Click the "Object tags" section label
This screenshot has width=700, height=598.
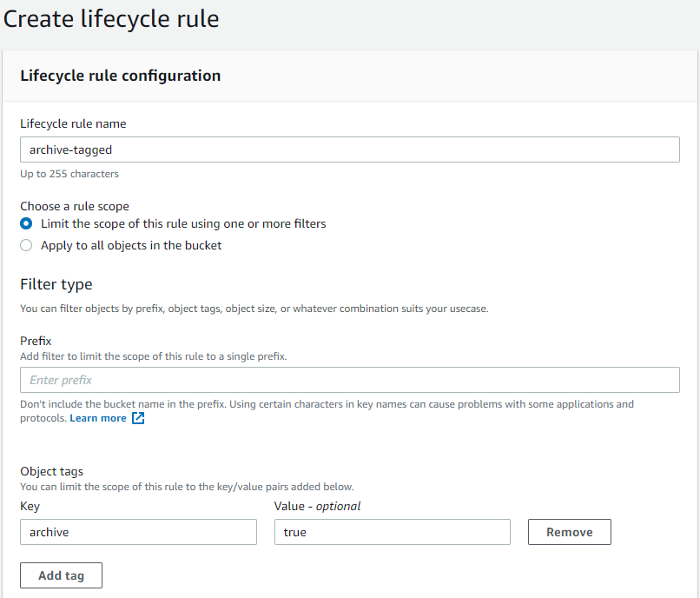click(51, 471)
